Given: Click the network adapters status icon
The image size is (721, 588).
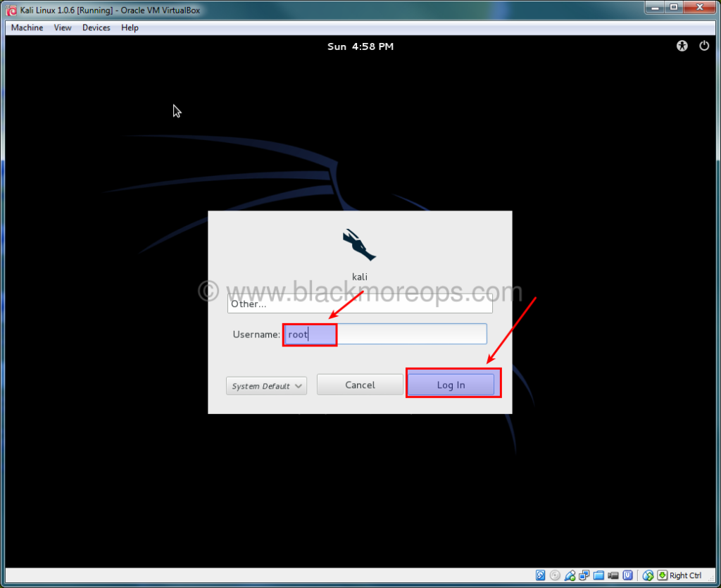Looking at the screenshot, I should 584,575.
